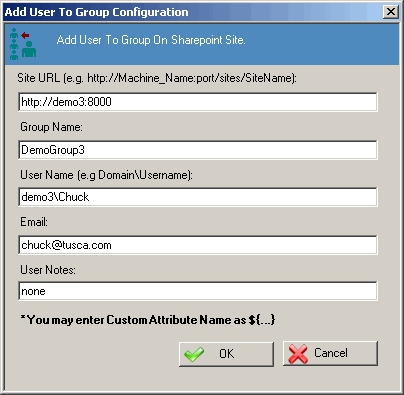Click into the User Name field

point(198,197)
